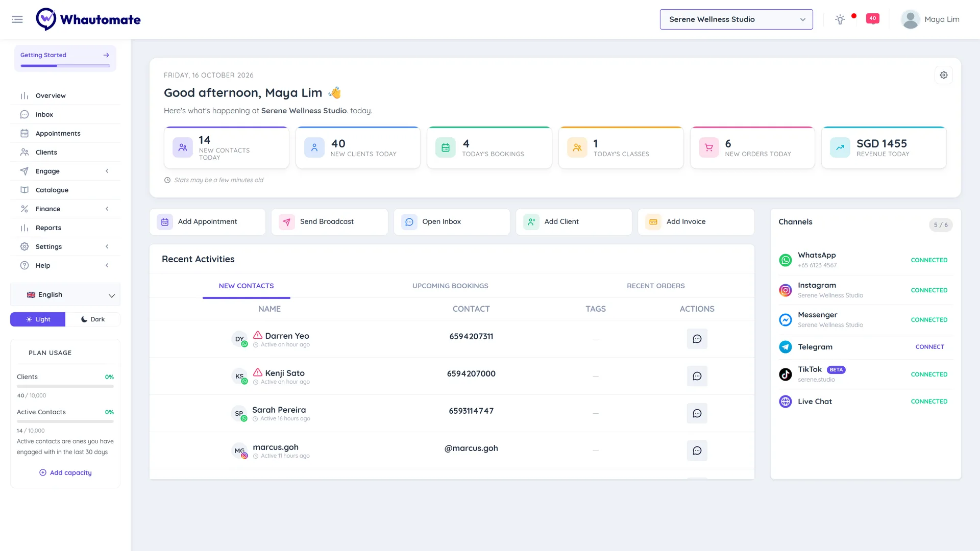Switch to Dark theme
The height and width of the screenshot is (551, 980).
(x=93, y=319)
